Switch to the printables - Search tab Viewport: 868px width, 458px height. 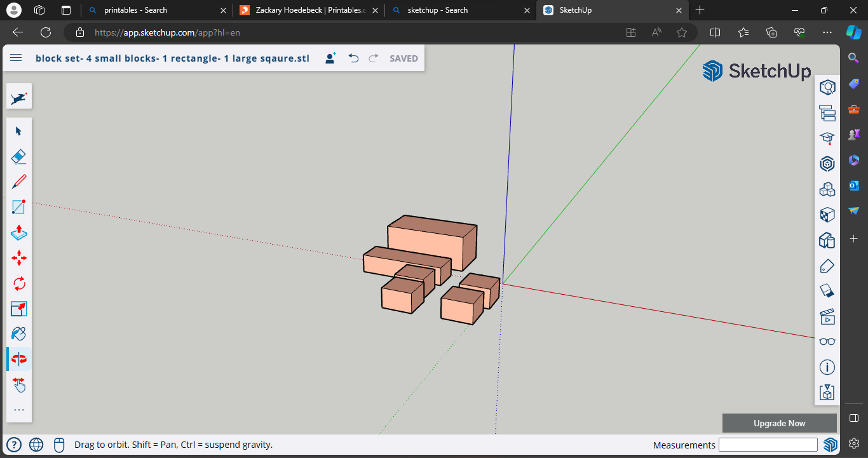pyautogui.click(x=153, y=10)
